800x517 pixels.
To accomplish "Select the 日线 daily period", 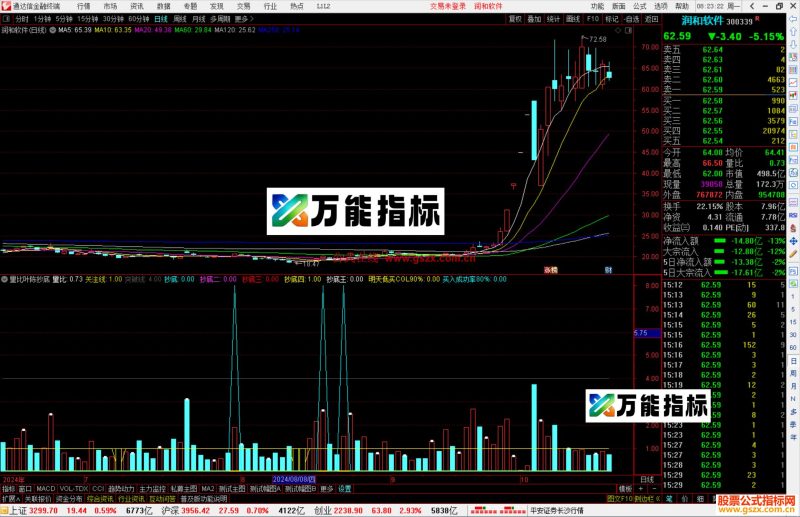I will pos(161,19).
